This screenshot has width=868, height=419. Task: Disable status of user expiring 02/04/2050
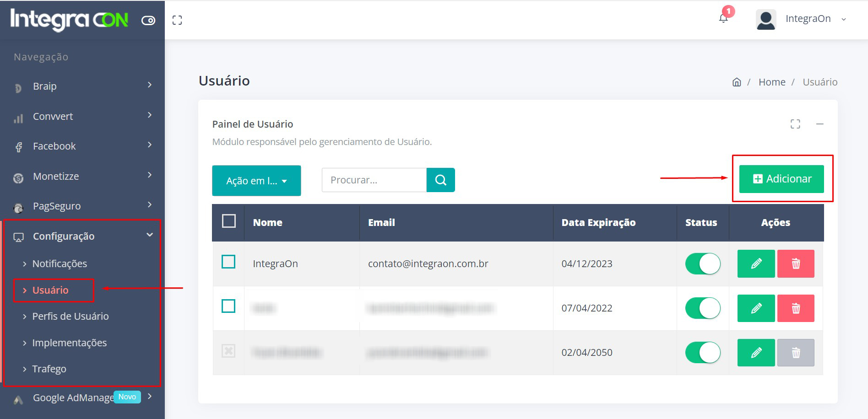click(702, 353)
